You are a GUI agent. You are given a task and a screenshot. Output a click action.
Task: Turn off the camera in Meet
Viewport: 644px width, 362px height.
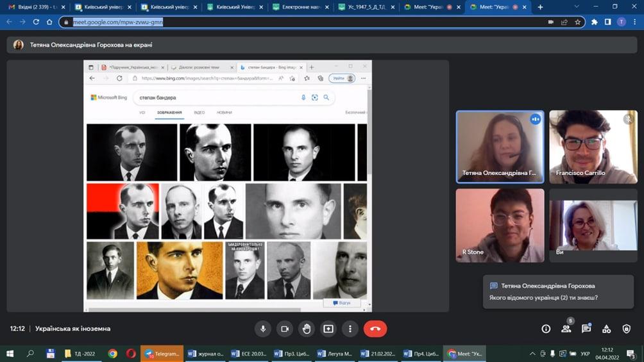pyautogui.click(x=284, y=329)
